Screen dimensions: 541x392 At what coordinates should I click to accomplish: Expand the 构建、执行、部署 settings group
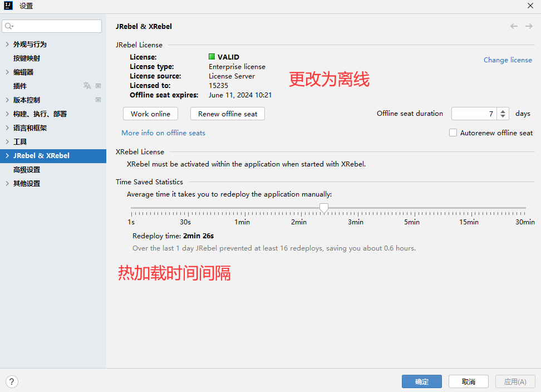pos(7,114)
